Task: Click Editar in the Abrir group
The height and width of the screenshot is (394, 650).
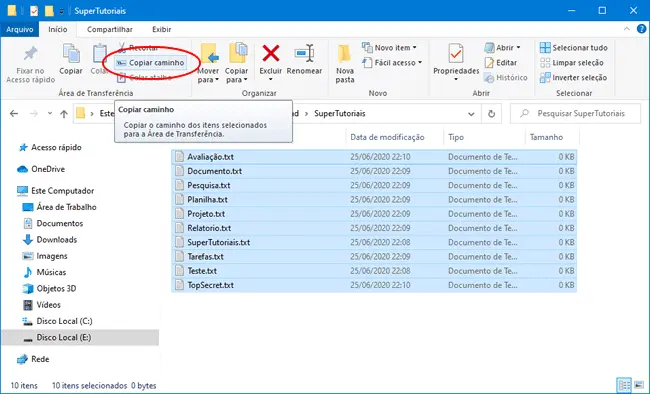Action: [x=501, y=63]
